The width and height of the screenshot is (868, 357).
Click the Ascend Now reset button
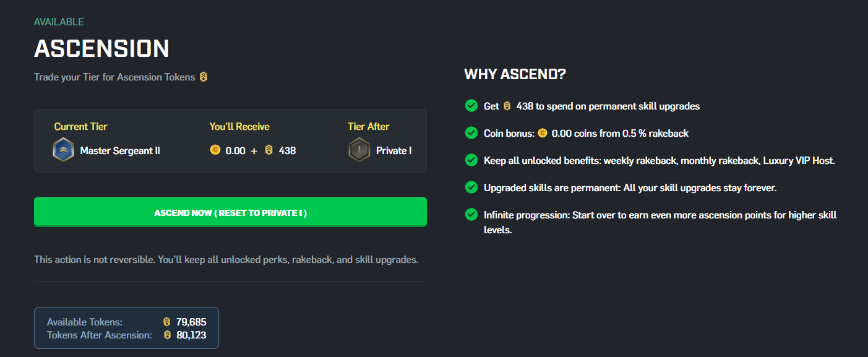(x=230, y=213)
